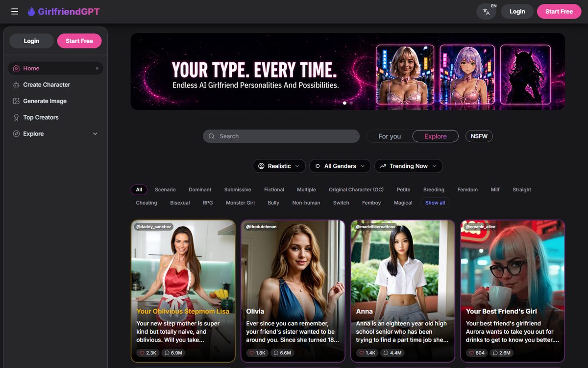This screenshot has height=368, width=588.
Task: Click chat count 6.9M on Lisa card
Action: [x=173, y=353]
